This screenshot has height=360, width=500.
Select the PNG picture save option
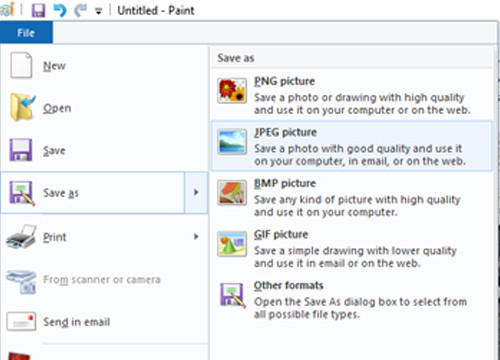(x=352, y=95)
